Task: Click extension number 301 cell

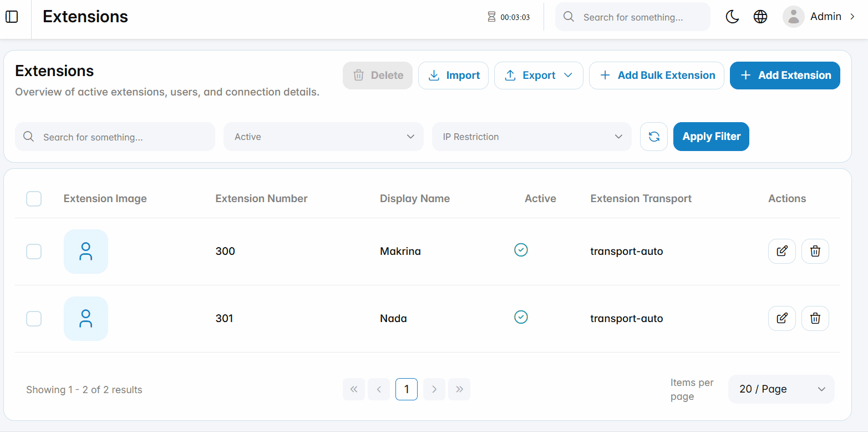Action: tap(224, 319)
